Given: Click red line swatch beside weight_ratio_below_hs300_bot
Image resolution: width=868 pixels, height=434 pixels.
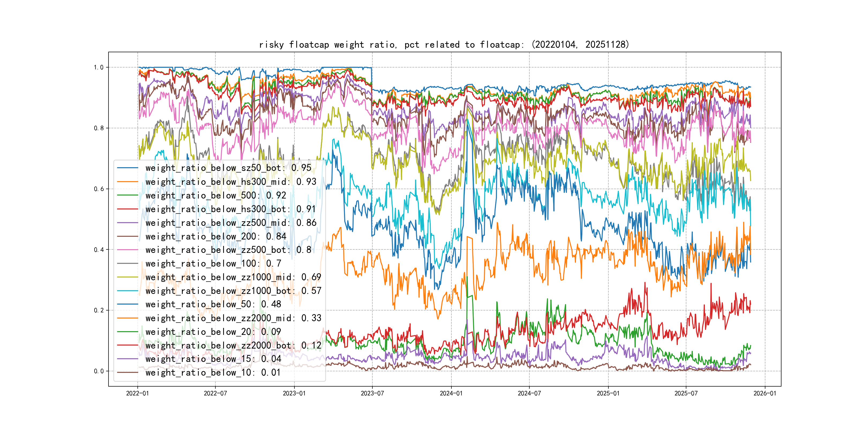Looking at the screenshot, I should [128, 209].
